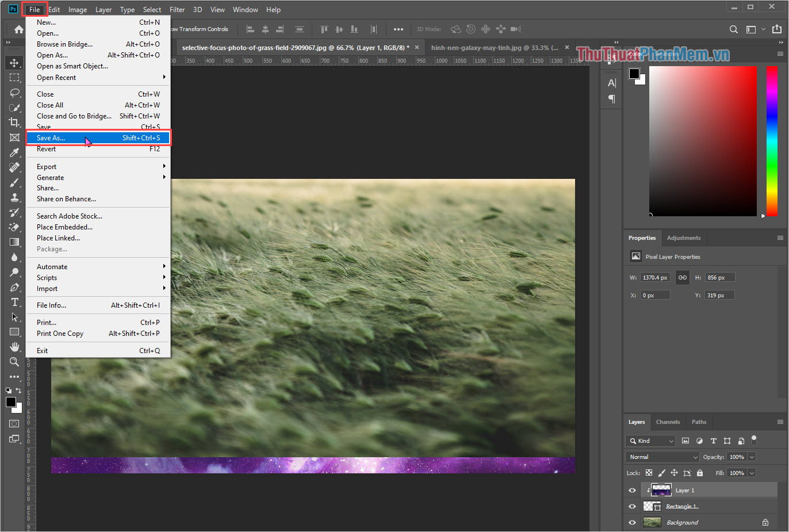
Task: Open the Photoshop Home screen
Action: point(19,29)
